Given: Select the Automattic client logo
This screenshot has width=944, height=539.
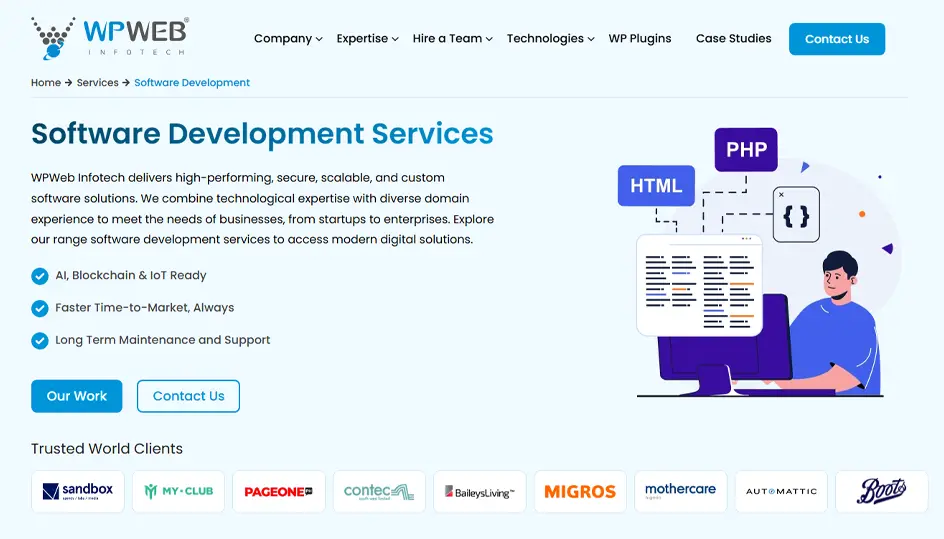Looking at the screenshot, I should click(781, 491).
